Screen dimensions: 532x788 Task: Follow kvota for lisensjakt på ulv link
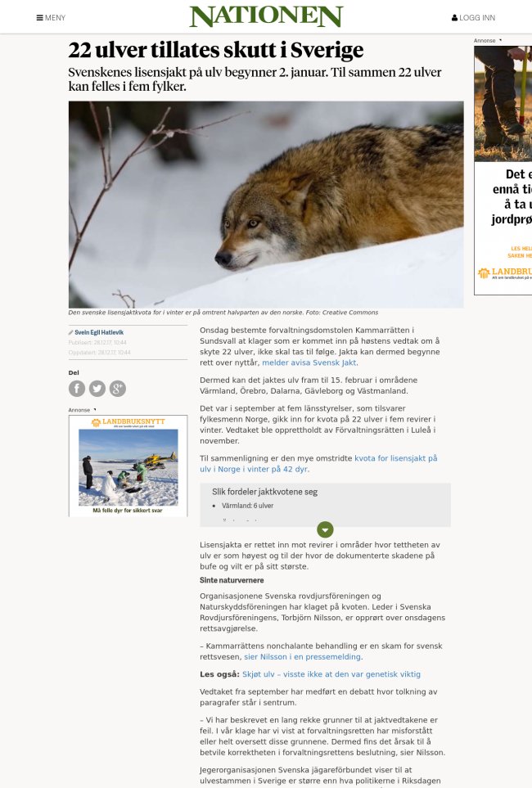coord(318,464)
